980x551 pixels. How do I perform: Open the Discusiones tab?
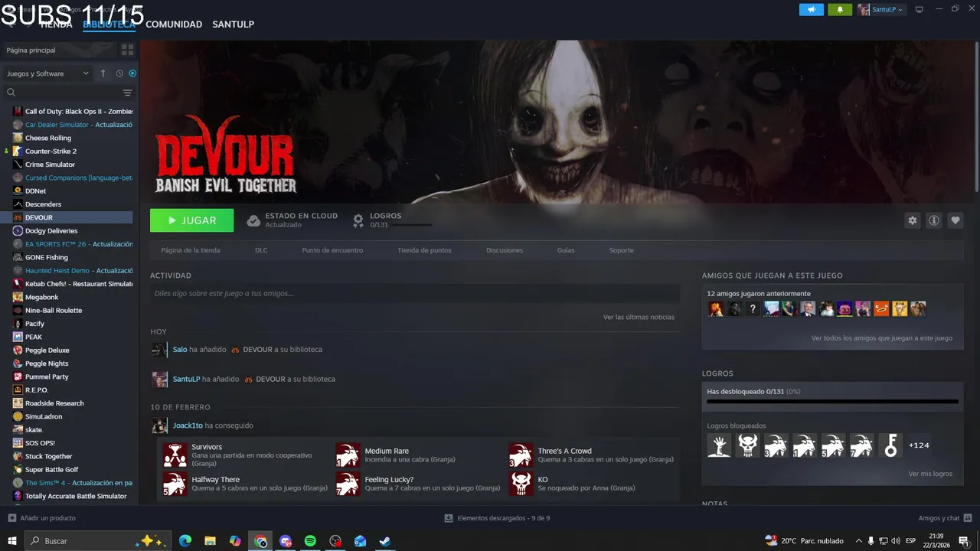(x=505, y=250)
